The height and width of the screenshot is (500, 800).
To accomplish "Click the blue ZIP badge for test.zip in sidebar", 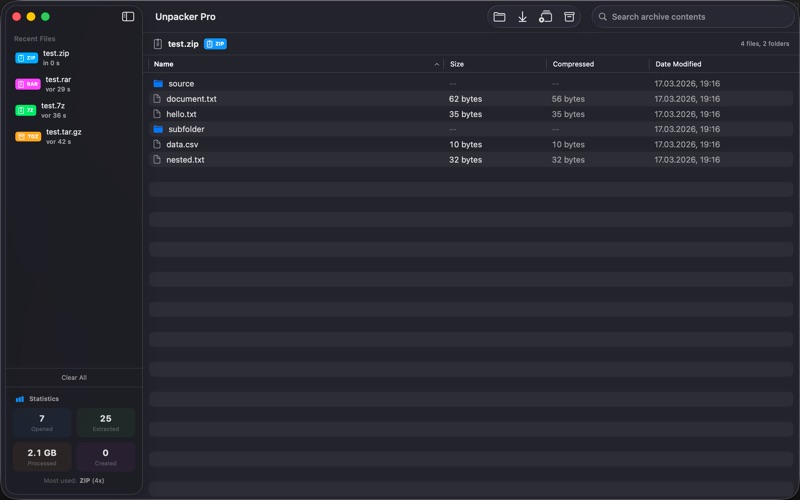I will click(27, 58).
